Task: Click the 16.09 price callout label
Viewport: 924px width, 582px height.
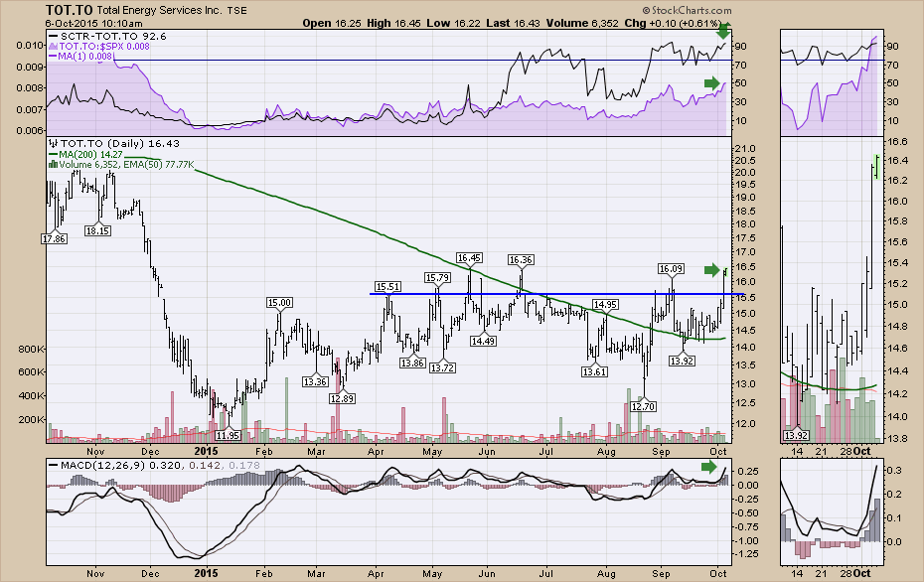Action: click(671, 268)
